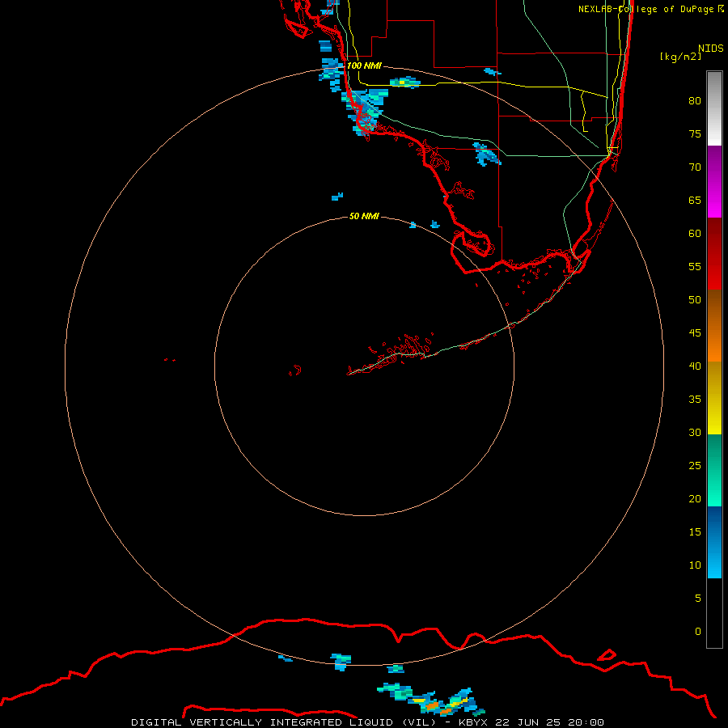Click the 100 NMI range ring label
The image size is (728, 728).
(364, 66)
